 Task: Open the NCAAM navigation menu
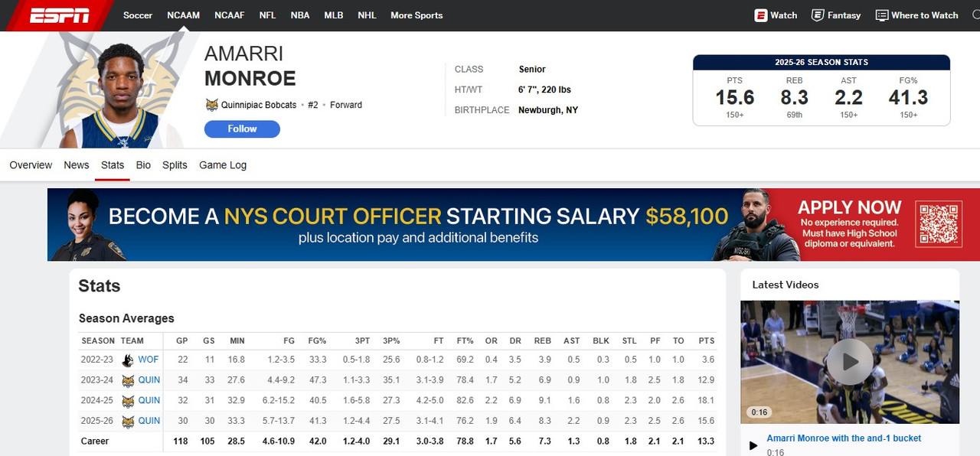(183, 15)
